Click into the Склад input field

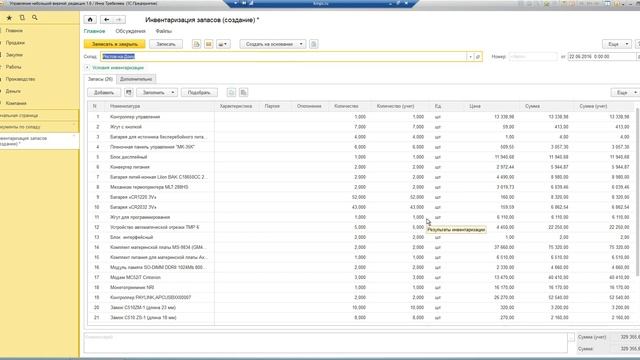click(284, 57)
